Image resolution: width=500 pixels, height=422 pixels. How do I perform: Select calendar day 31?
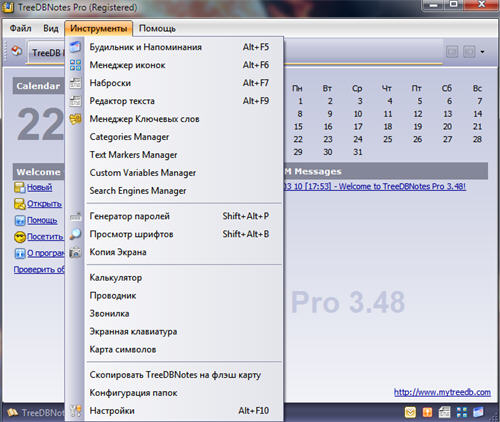[358, 152]
